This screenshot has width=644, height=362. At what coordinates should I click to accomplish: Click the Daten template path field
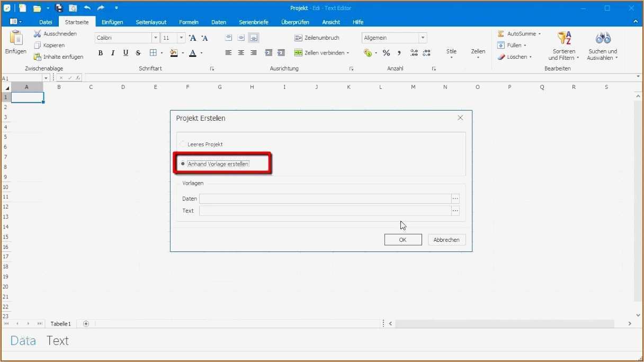click(x=325, y=198)
